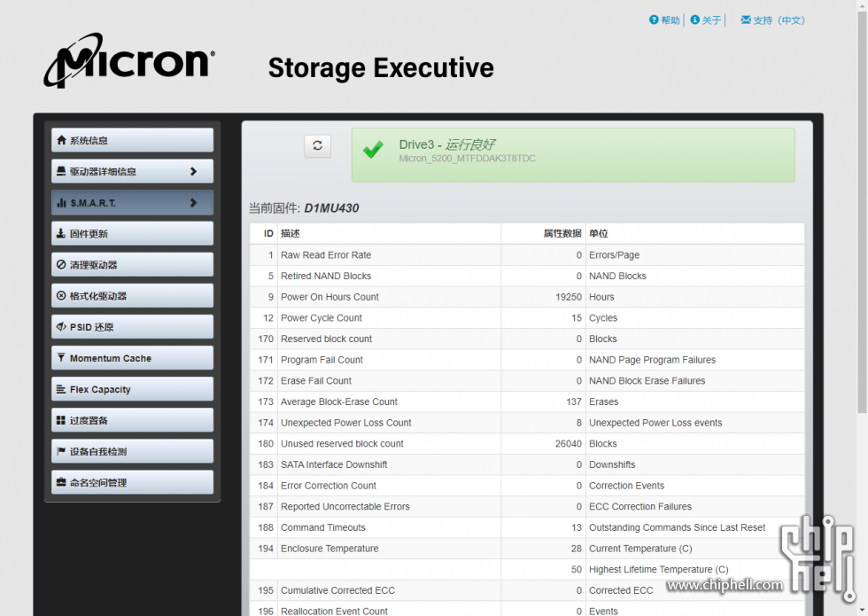
Task: Click the circle-x icon beside 格式化驱动器
Action: pos(61,295)
